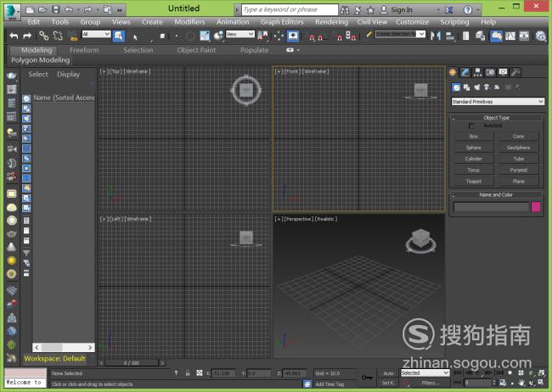The width and height of the screenshot is (552, 392).
Task: Click the Top viewport ViewCube
Action: (x=246, y=90)
